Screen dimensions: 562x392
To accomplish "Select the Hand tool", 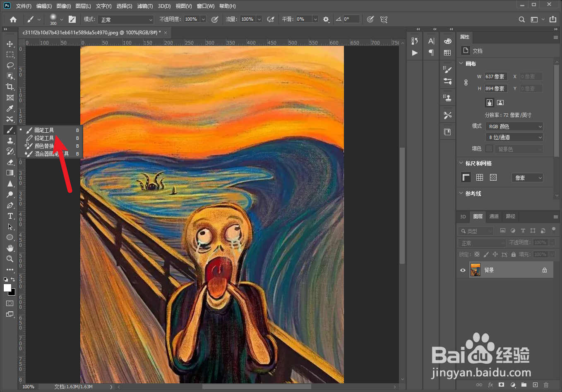I will pyautogui.click(x=10, y=248).
